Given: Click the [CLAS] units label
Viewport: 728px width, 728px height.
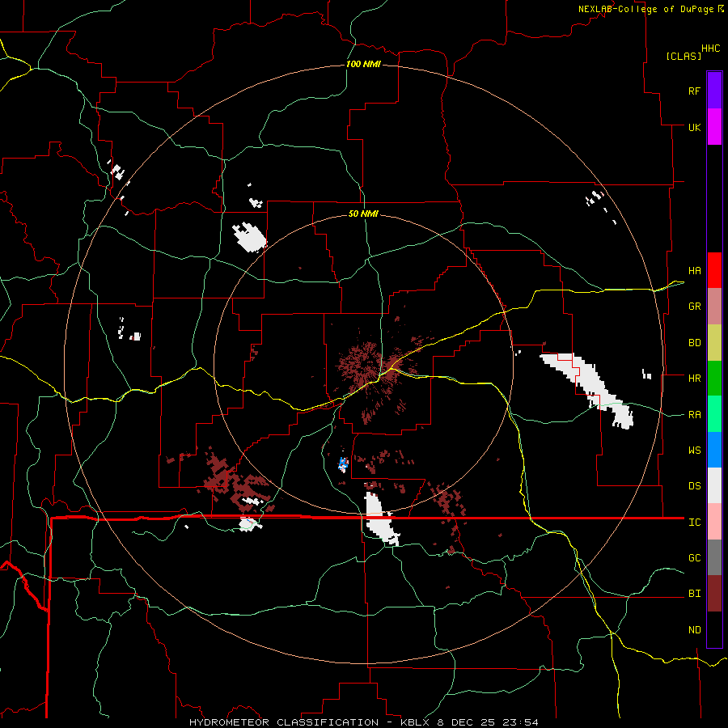Looking at the screenshot, I should [684, 57].
